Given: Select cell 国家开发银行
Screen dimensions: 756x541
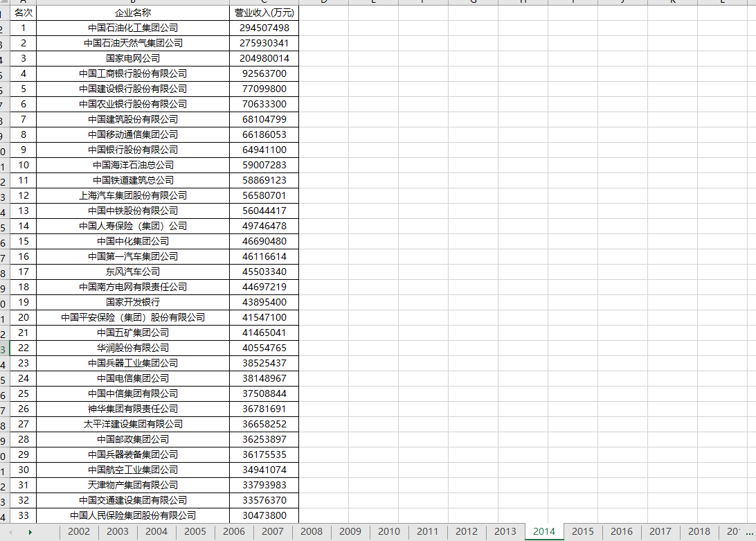Looking at the screenshot, I should pyautogui.click(x=133, y=302).
